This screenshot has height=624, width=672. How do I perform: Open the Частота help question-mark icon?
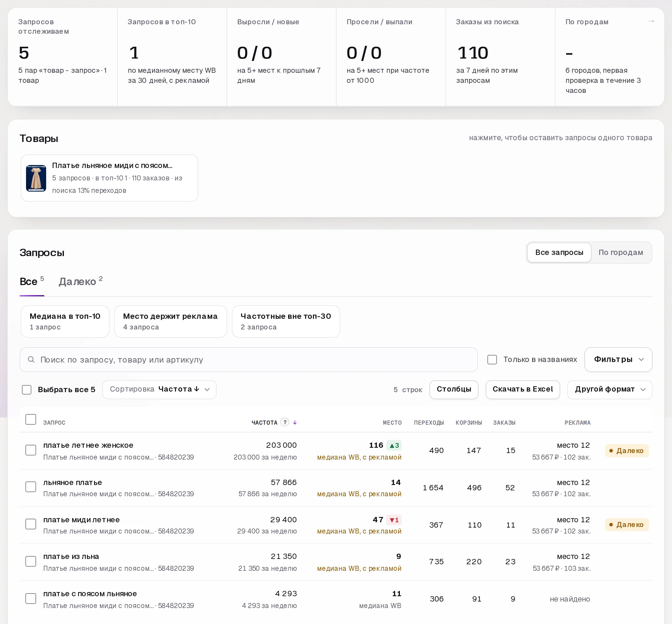tap(285, 422)
